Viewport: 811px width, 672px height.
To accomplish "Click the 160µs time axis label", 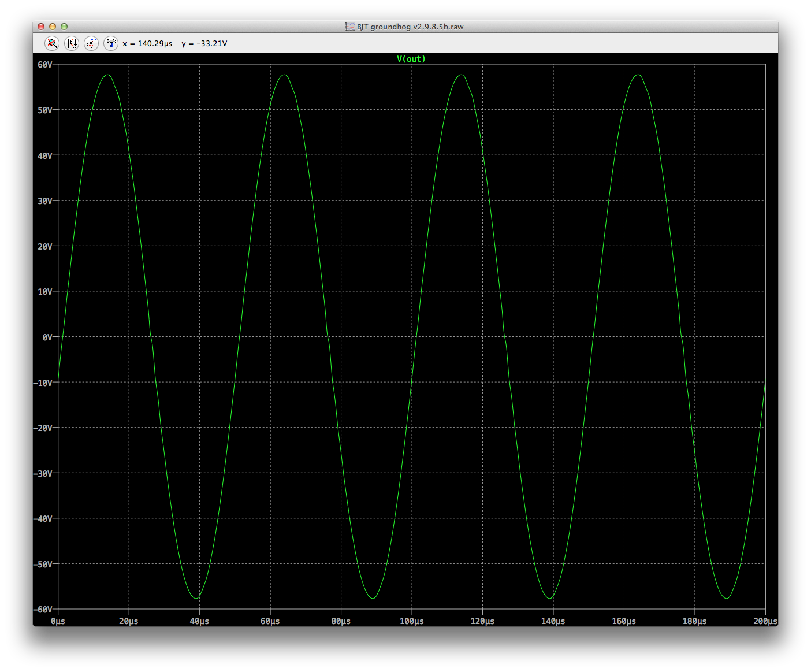I will click(x=624, y=621).
